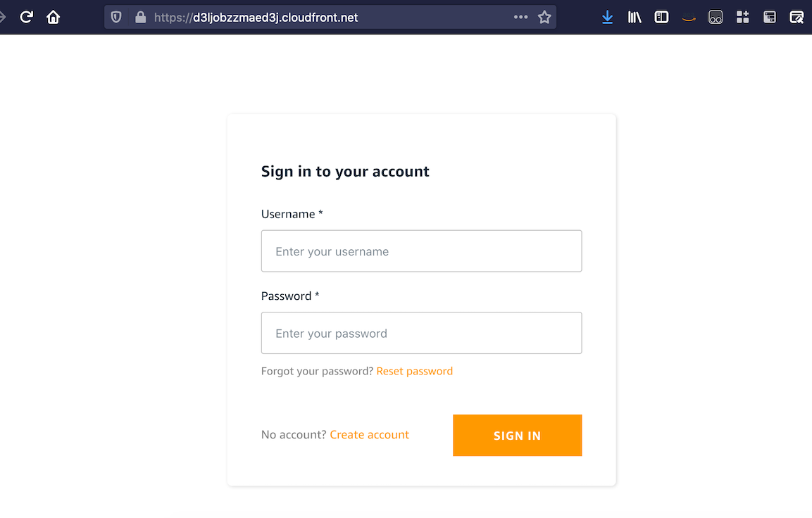Open the glasses-shaped extension icon
Screen dimensions: 812x518
tap(716, 18)
